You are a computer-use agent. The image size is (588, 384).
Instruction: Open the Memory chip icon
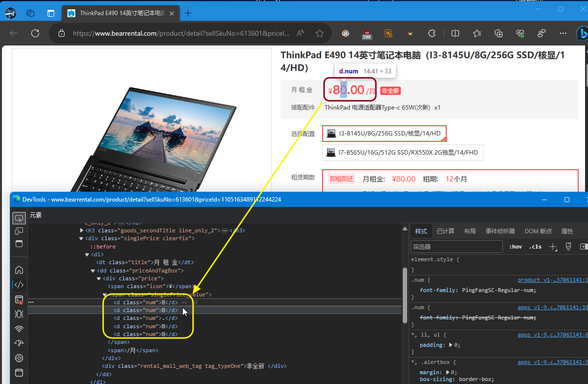(x=19, y=358)
